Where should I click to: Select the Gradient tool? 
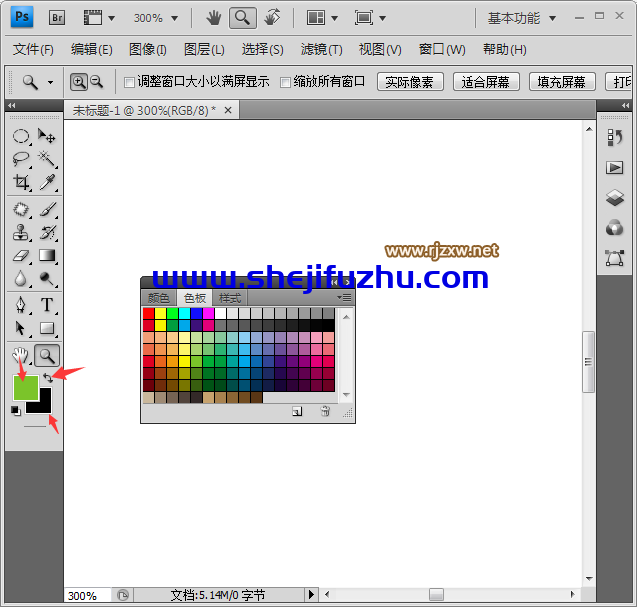pos(47,256)
